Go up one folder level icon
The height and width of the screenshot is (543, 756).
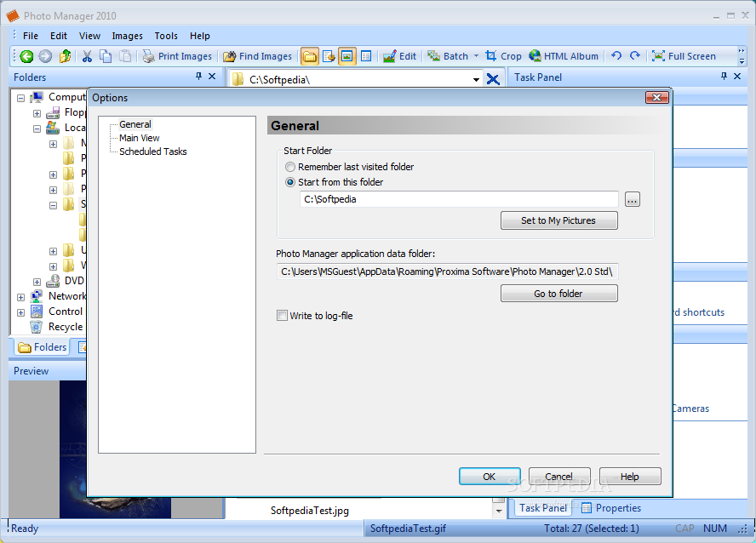coord(65,56)
